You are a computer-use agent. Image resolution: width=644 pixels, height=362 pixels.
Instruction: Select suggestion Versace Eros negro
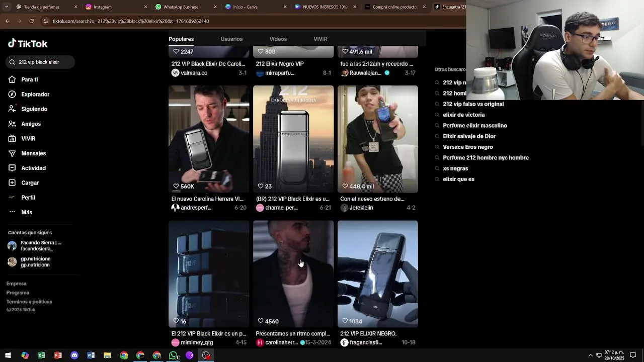pyautogui.click(x=467, y=147)
